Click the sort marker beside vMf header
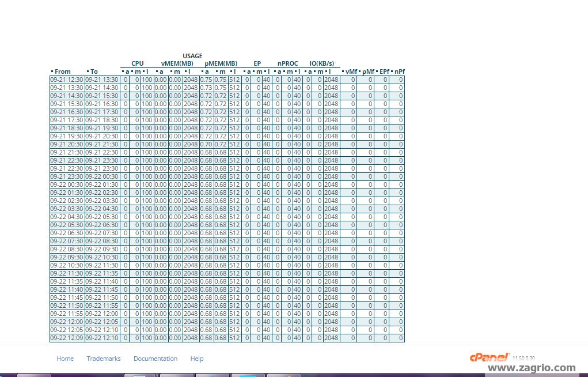Image resolution: width=588 pixels, height=377 pixels. click(x=343, y=71)
